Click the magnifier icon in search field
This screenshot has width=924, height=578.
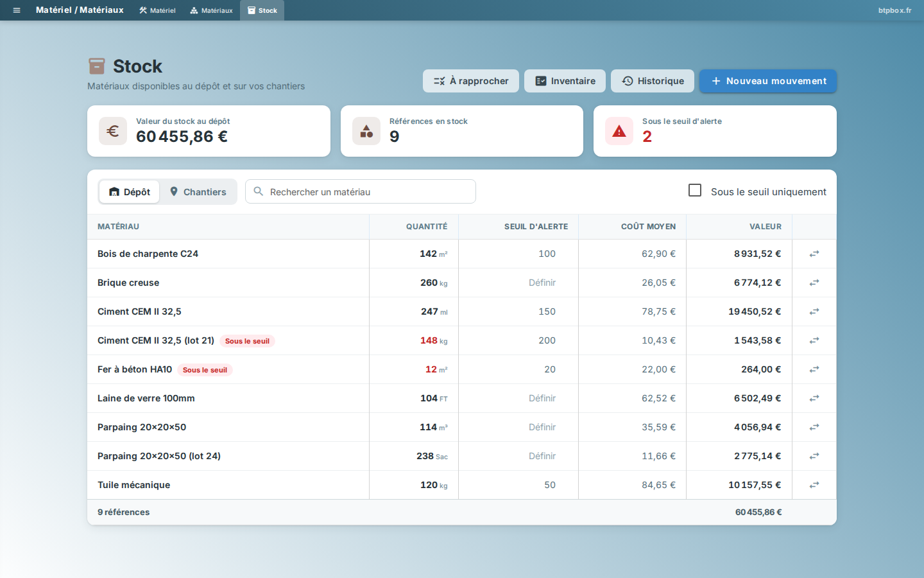pos(259,191)
